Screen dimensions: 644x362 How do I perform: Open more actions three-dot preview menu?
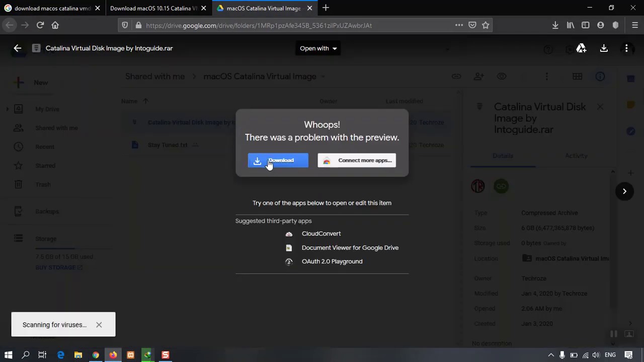pos(626,48)
